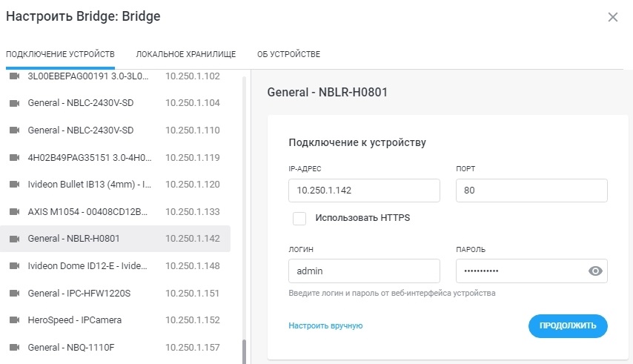Select device 4H02B49PAG35151 3.0-4H0...

coord(90,157)
